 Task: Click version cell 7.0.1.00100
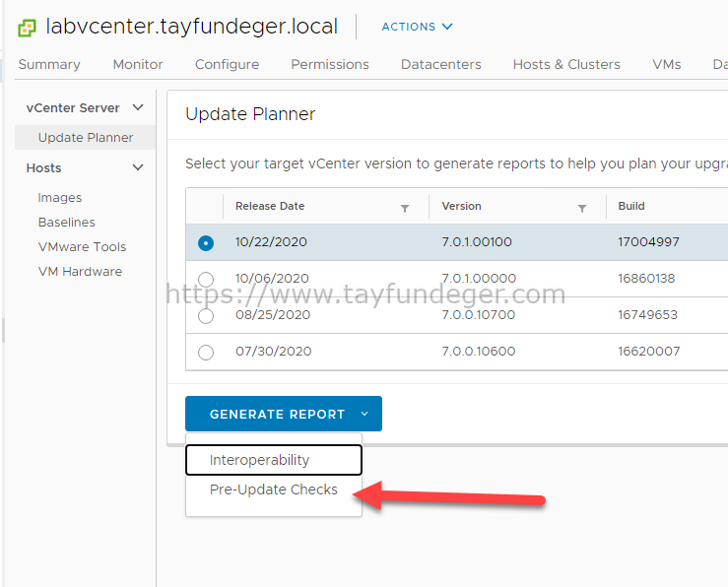[477, 241]
